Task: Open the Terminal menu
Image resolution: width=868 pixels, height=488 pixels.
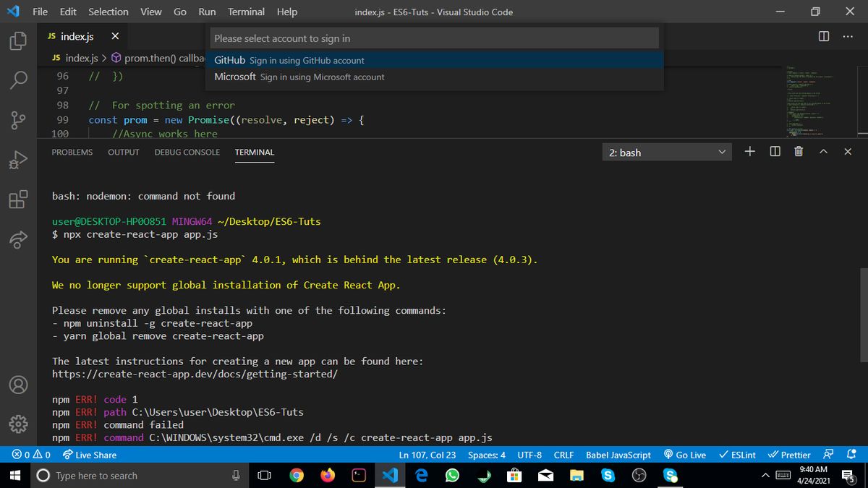Action: (x=246, y=12)
